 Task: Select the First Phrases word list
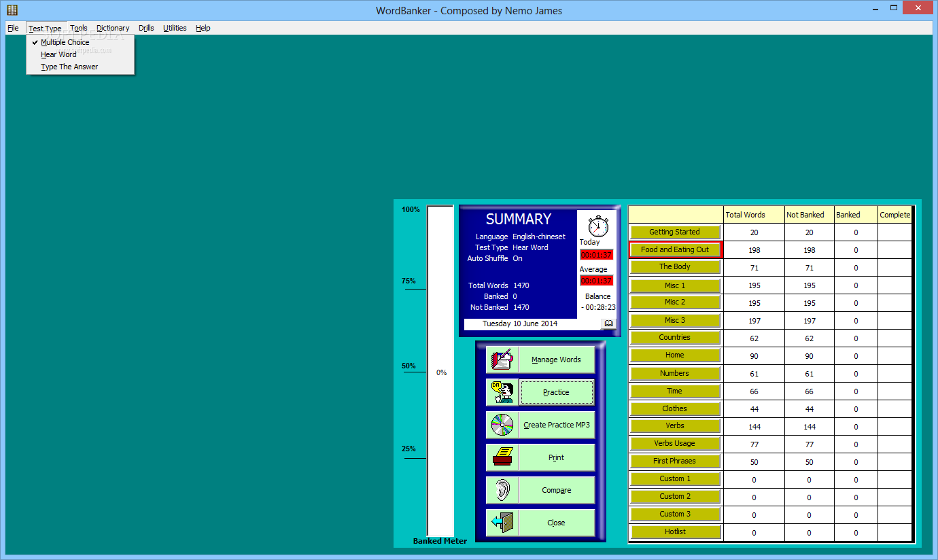pyautogui.click(x=675, y=461)
